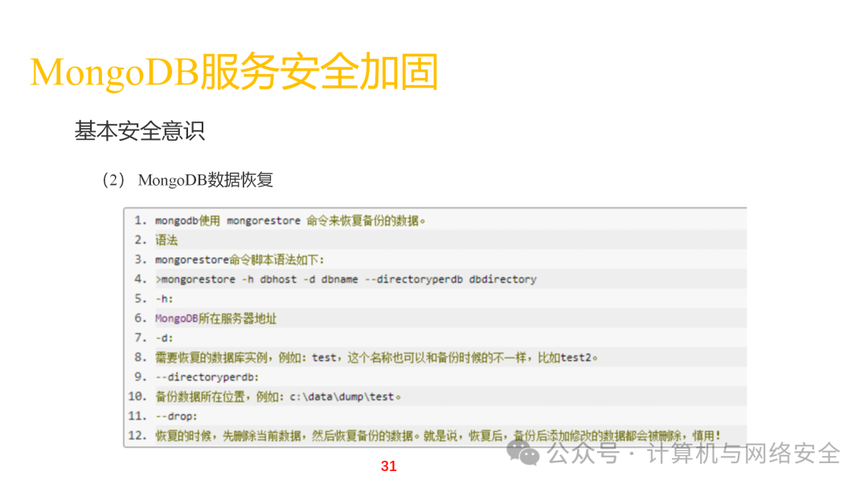Click line 8 需要恢复的数据库实例 text
Image resolution: width=868 pixels, height=488 pixels.
point(376,357)
